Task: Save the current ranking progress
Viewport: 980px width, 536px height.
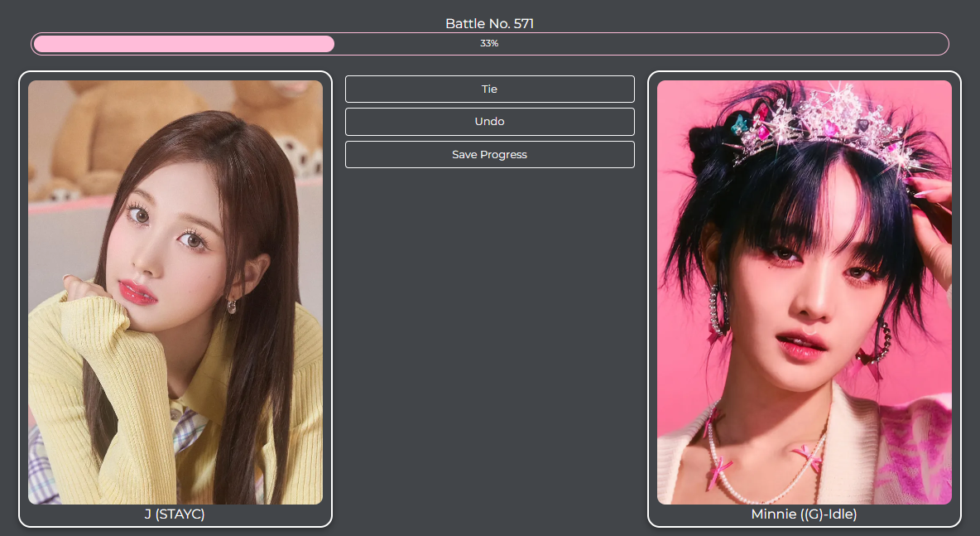Action: click(489, 155)
